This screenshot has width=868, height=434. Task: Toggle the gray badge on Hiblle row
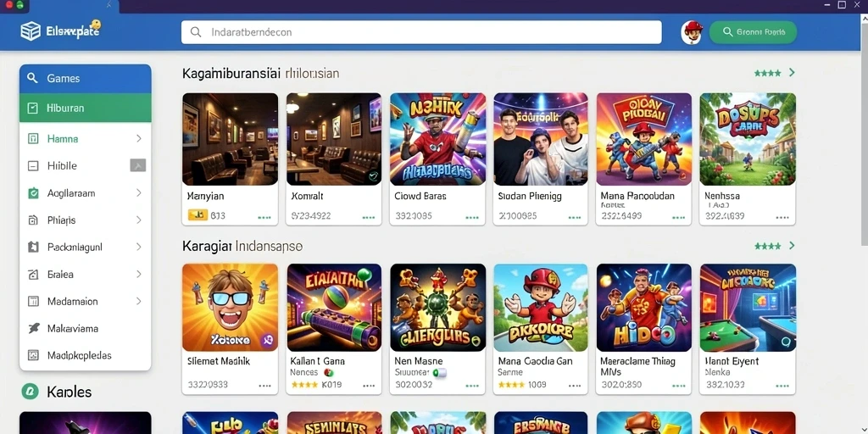[137, 165]
